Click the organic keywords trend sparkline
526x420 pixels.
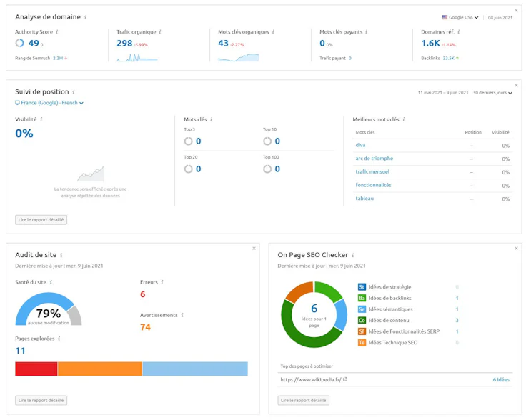[238, 58]
